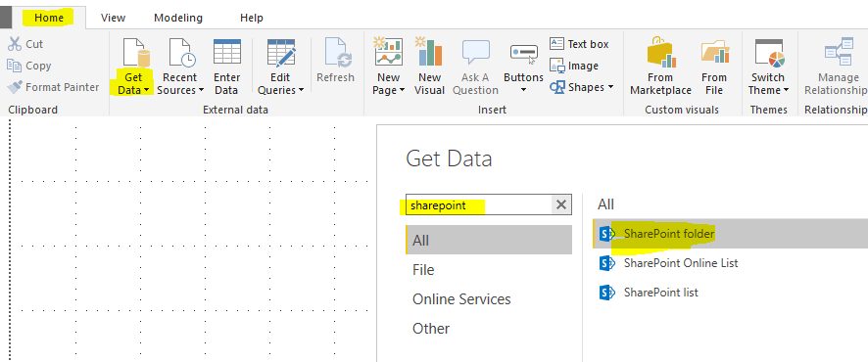Click the New Page icon
868x362 pixels.
click(x=388, y=52)
